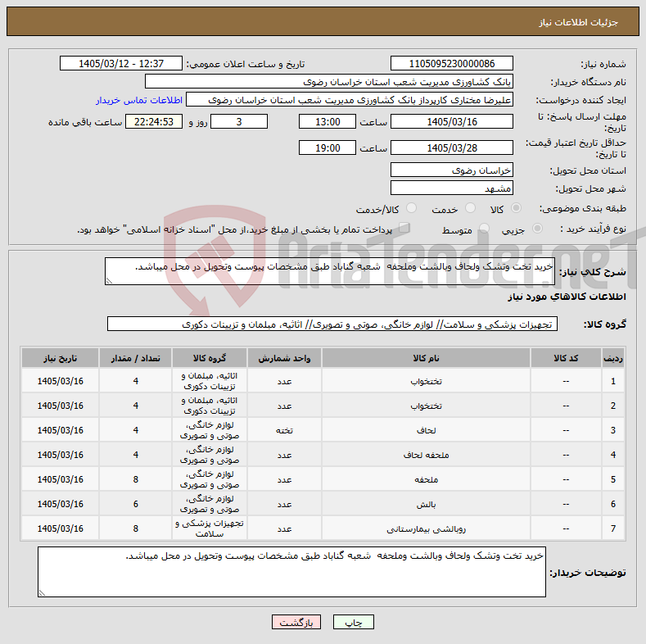This screenshot has width=646, height=644.
Task: Click the unit تخته in row 3
Action: point(284,430)
